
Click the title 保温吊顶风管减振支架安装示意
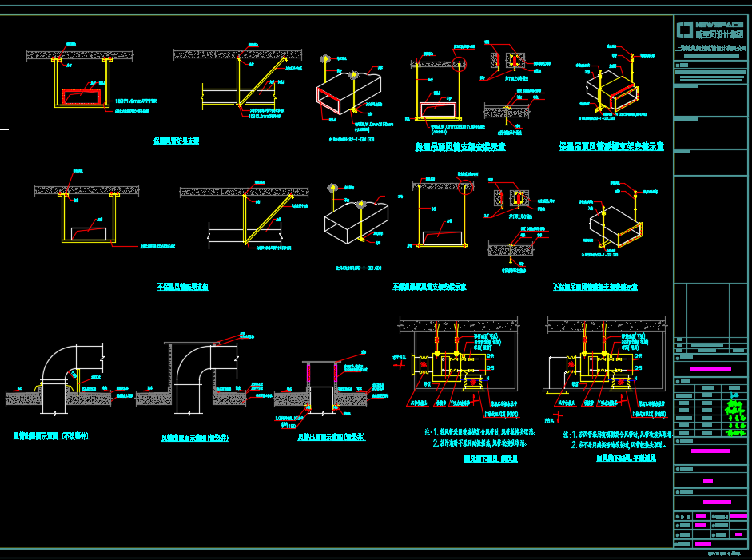611,147
